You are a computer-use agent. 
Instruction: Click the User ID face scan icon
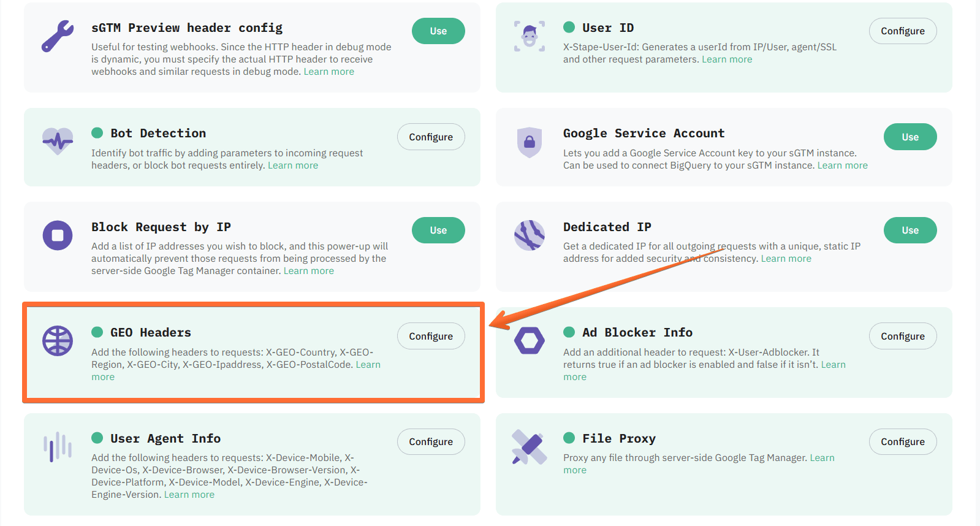[530, 36]
